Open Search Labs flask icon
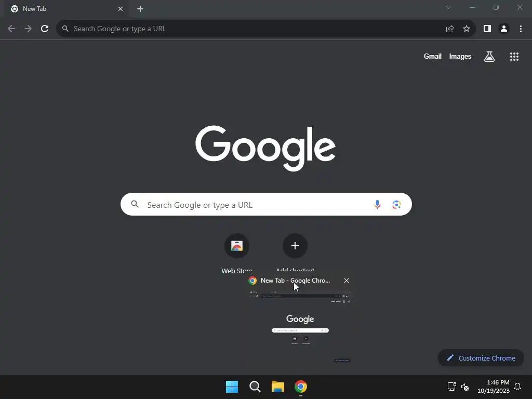Image resolution: width=532 pixels, height=399 pixels. 489,57
